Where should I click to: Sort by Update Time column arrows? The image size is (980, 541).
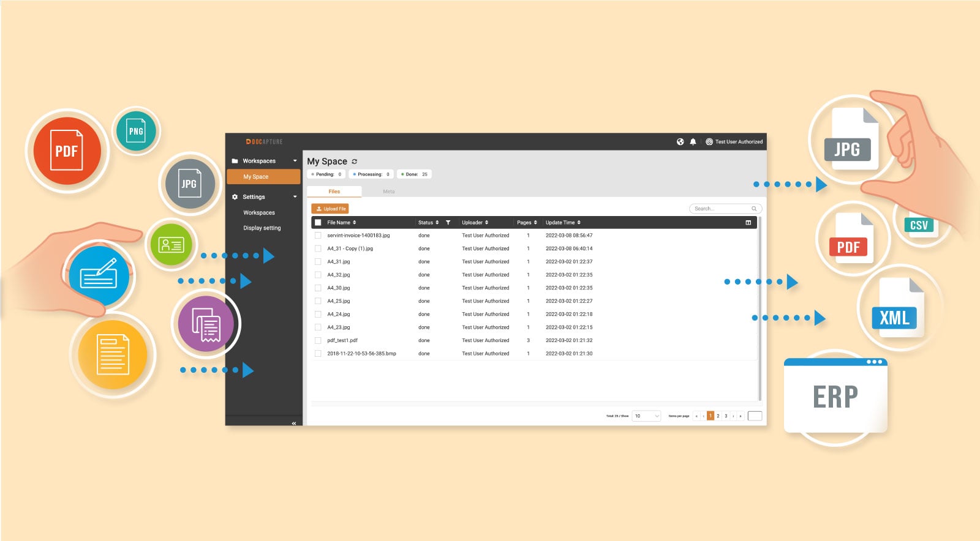pos(579,223)
